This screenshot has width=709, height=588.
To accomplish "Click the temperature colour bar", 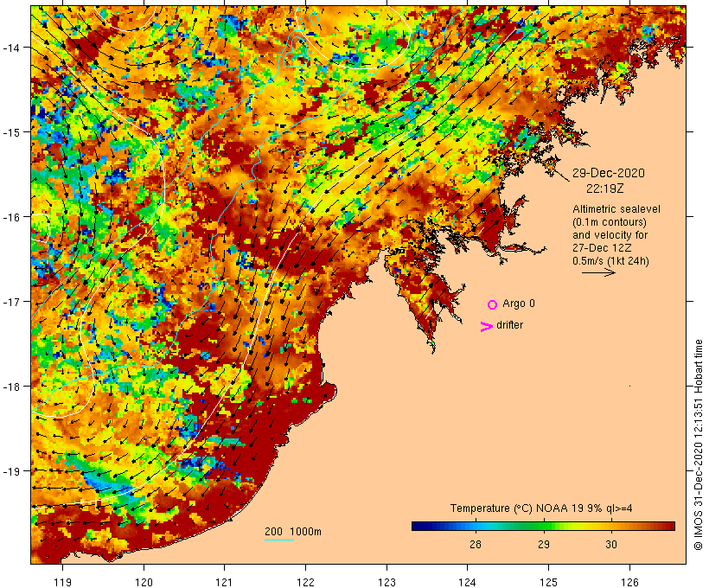I will click(543, 526).
